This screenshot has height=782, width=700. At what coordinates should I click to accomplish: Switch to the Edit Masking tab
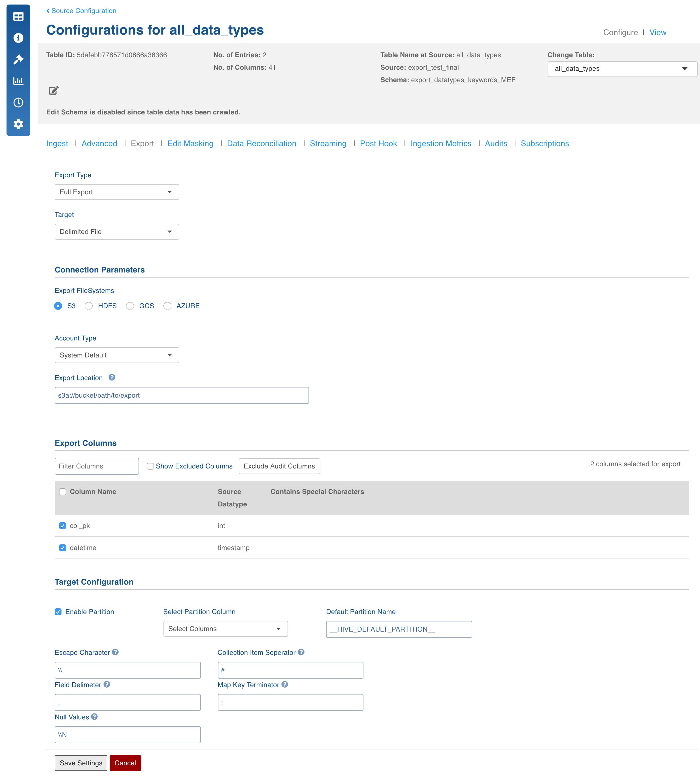(x=190, y=143)
